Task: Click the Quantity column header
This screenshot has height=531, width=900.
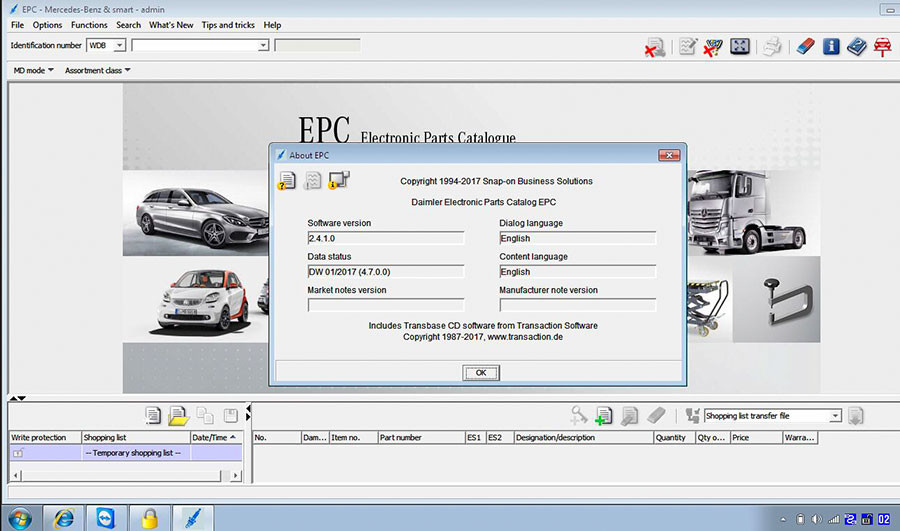Action: point(674,437)
